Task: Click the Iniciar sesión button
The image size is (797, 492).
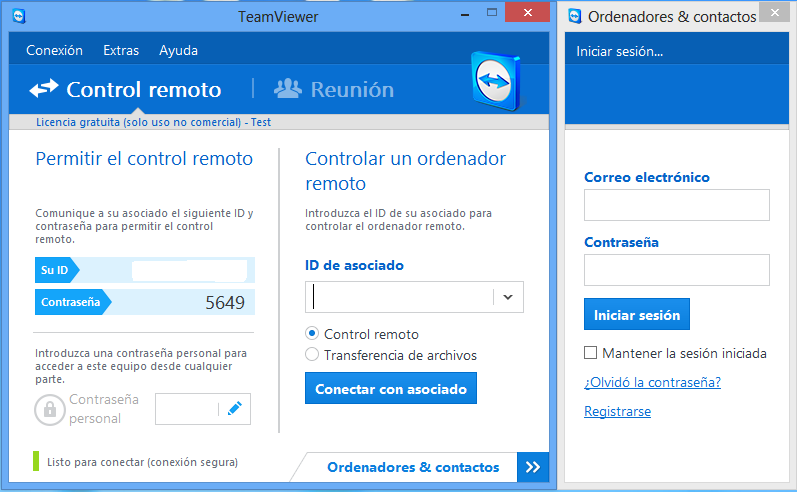Action: pos(636,315)
